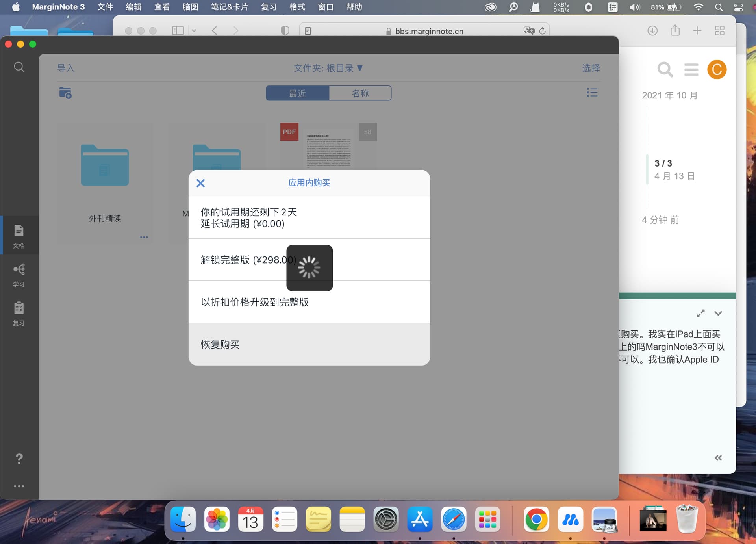Close the in-app purchase dialog
The image size is (756, 544).
tap(200, 183)
